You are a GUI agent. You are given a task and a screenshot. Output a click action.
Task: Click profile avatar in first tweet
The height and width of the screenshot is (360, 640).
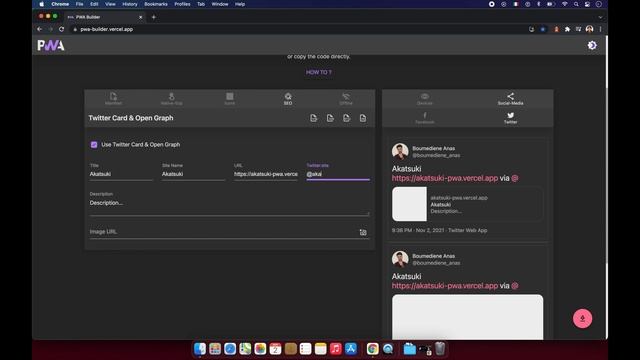pyautogui.click(x=400, y=151)
